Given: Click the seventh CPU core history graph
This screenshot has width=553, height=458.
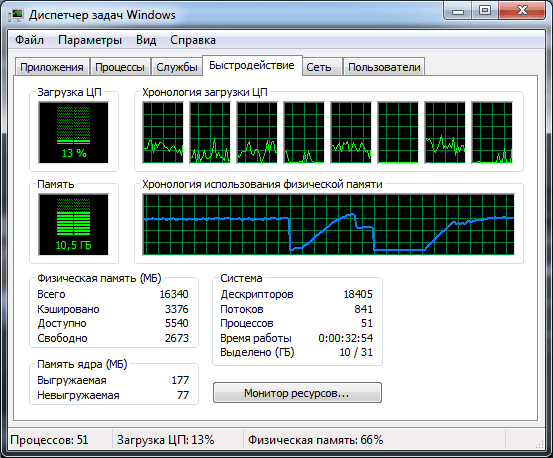Looking at the screenshot, I should pos(445,133).
